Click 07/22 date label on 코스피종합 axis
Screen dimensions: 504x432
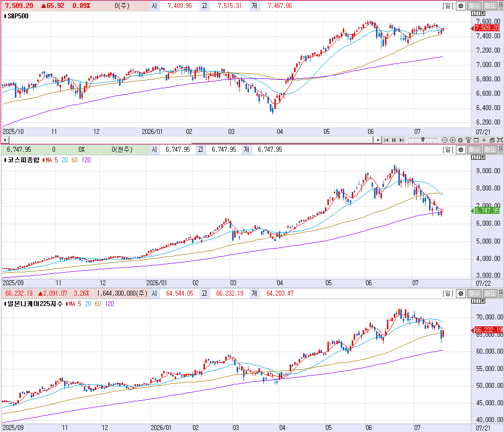click(483, 283)
